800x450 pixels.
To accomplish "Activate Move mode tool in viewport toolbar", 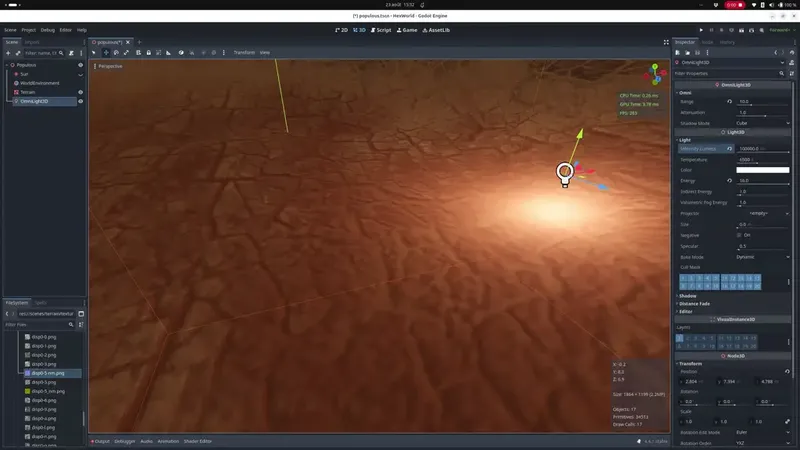I will (x=106, y=53).
